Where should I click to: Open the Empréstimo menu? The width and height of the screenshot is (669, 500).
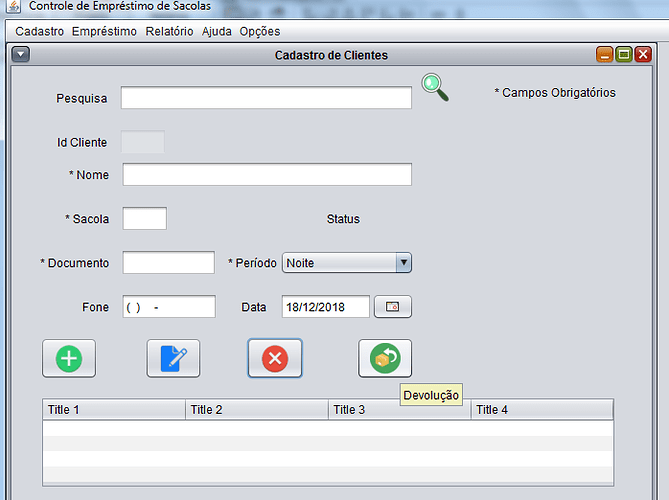click(104, 31)
